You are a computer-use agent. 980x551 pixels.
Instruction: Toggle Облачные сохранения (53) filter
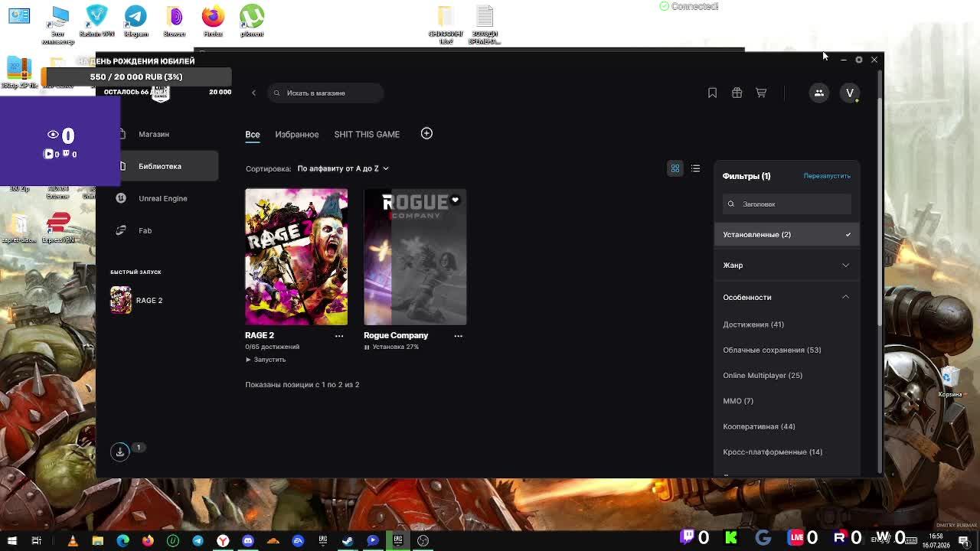(772, 350)
